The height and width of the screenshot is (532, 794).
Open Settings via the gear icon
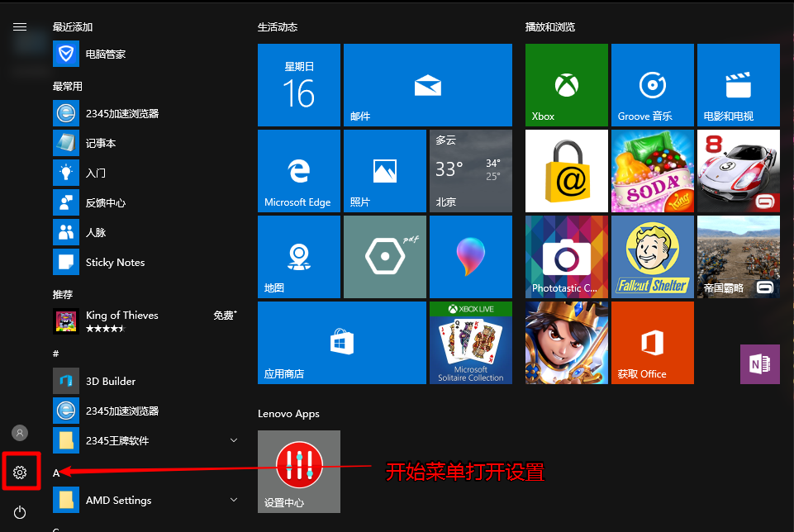[x=20, y=473]
